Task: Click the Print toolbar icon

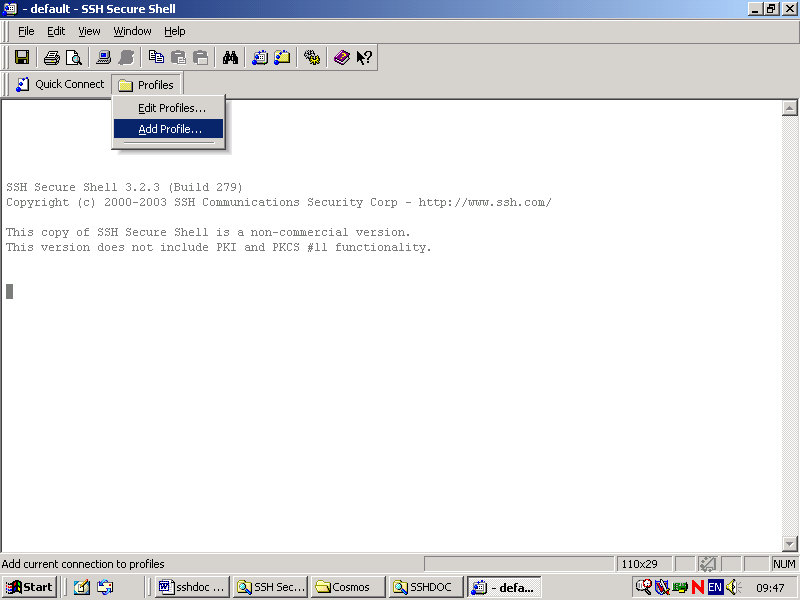Action: [x=51, y=58]
